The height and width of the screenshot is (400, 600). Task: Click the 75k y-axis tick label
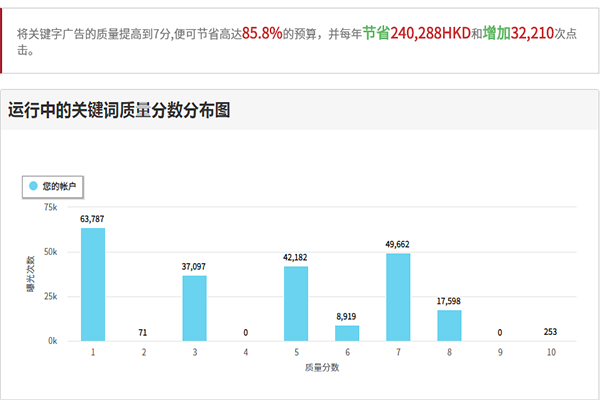click(x=50, y=207)
